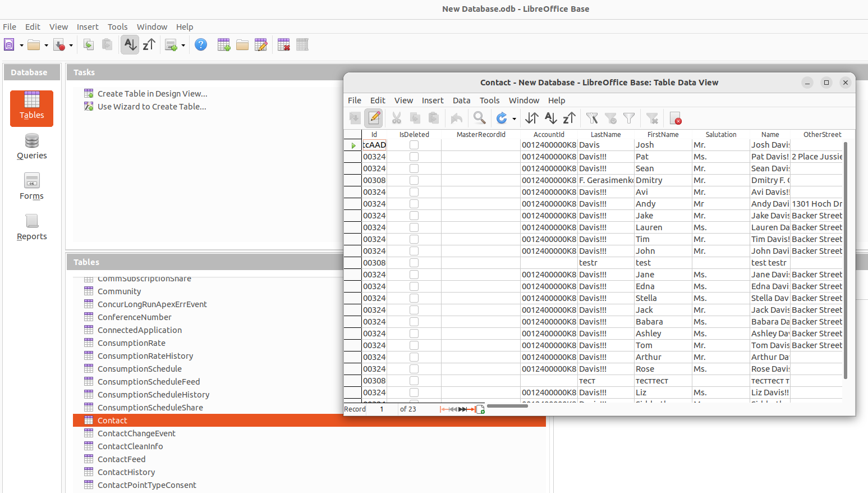The height and width of the screenshot is (493, 868).
Task: Select Forms in the Database sidebar
Action: (x=31, y=187)
